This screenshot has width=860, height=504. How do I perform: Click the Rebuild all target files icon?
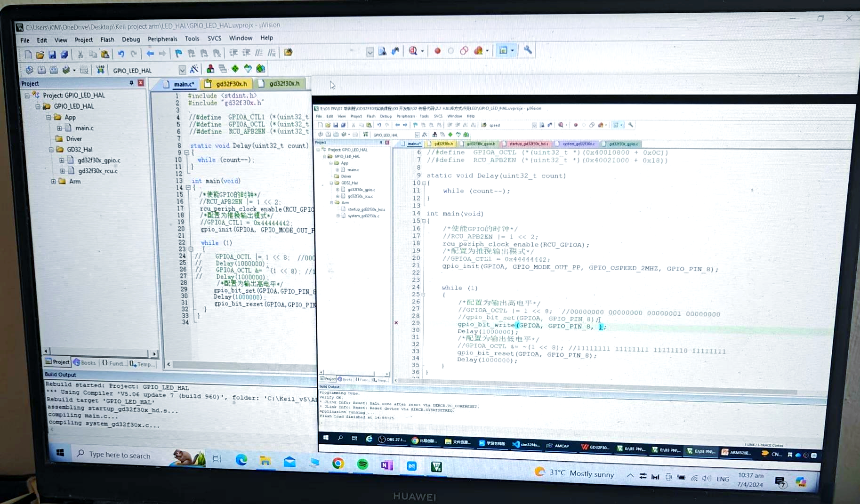click(x=54, y=70)
